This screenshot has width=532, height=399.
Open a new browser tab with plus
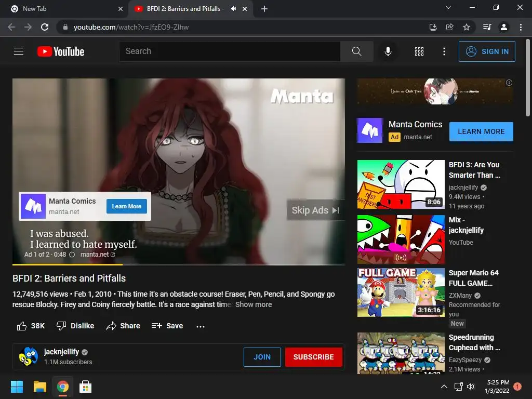click(x=264, y=9)
